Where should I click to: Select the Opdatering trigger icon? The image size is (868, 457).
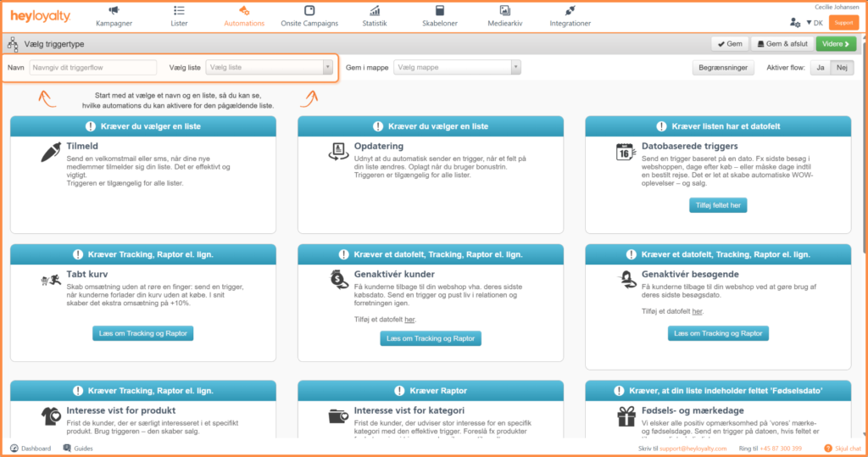337,152
